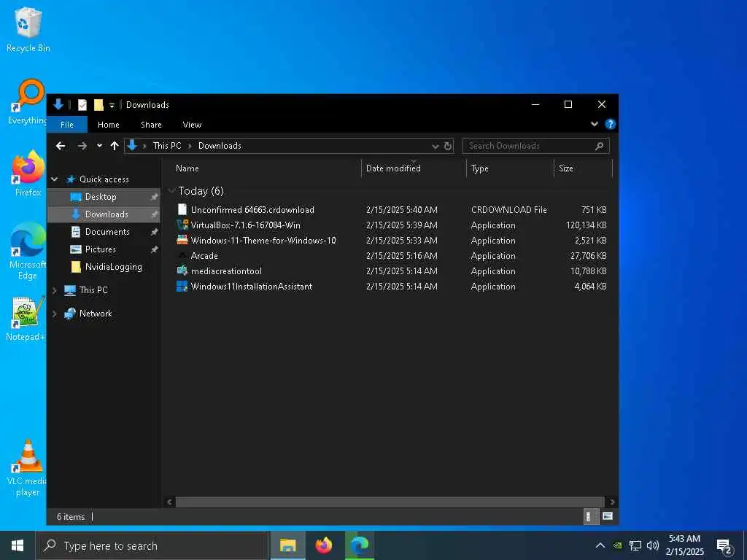Open Firefox from the desktop shortcut
The width and height of the screenshot is (747, 560).
tap(28, 174)
